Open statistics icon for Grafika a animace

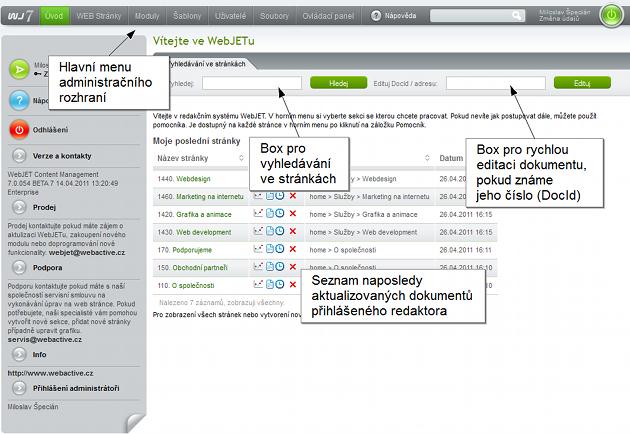pos(258,213)
